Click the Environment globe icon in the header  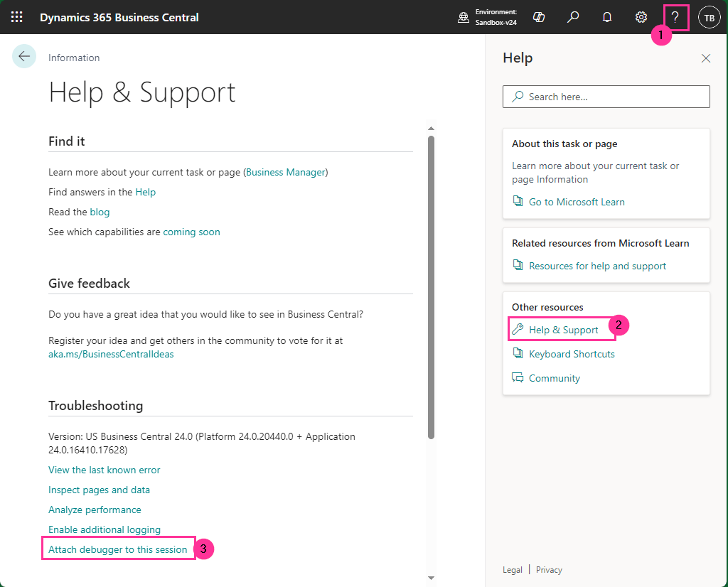pyautogui.click(x=461, y=16)
